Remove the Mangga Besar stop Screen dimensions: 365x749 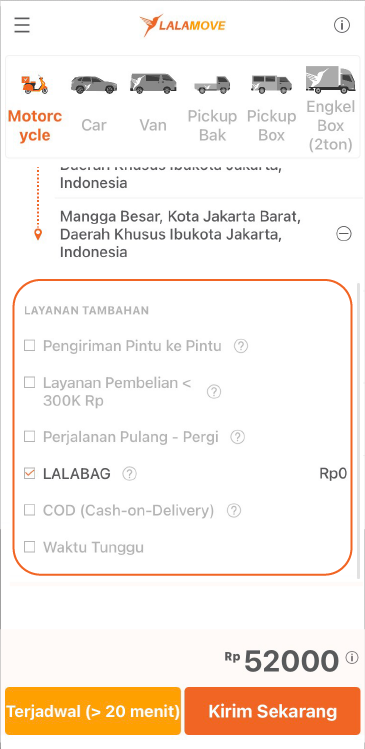coord(344,234)
